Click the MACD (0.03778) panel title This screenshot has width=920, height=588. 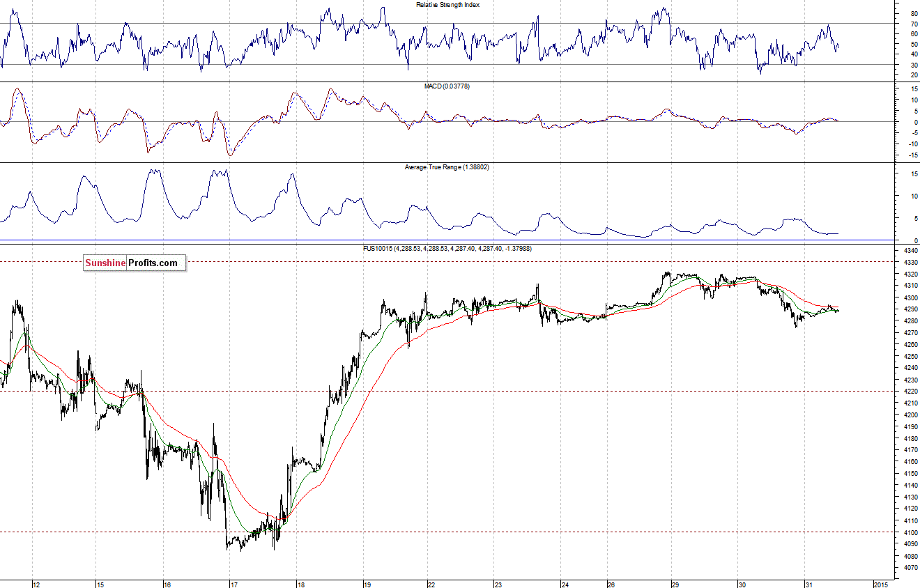(447, 86)
